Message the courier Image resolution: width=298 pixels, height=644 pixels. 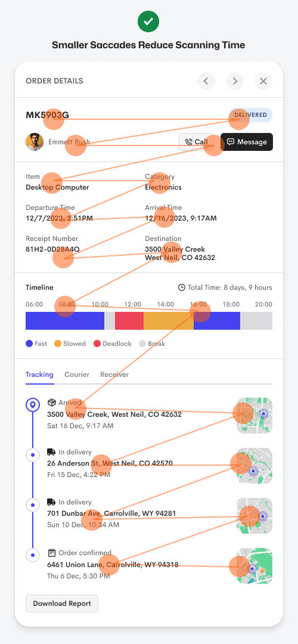pyautogui.click(x=247, y=142)
